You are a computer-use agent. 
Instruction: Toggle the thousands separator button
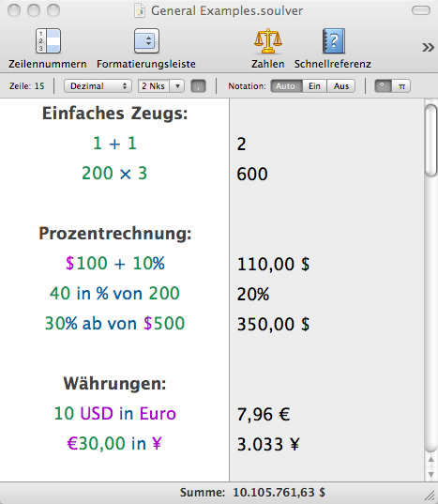point(198,86)
